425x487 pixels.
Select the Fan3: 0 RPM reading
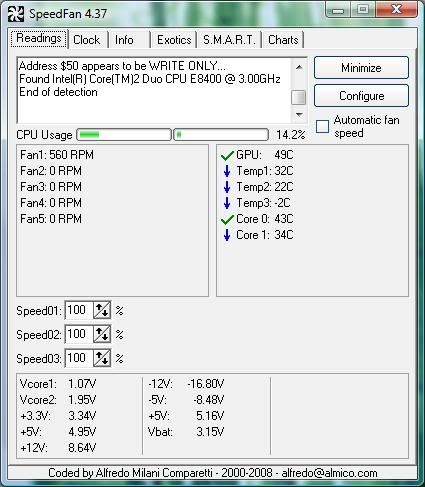pos(51,187)
